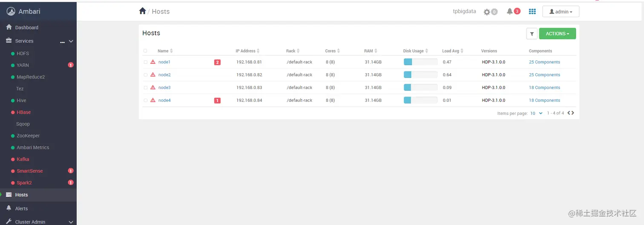
Task: Click the Hosts breadcrumb text
Action: click(x=161, y=11)
